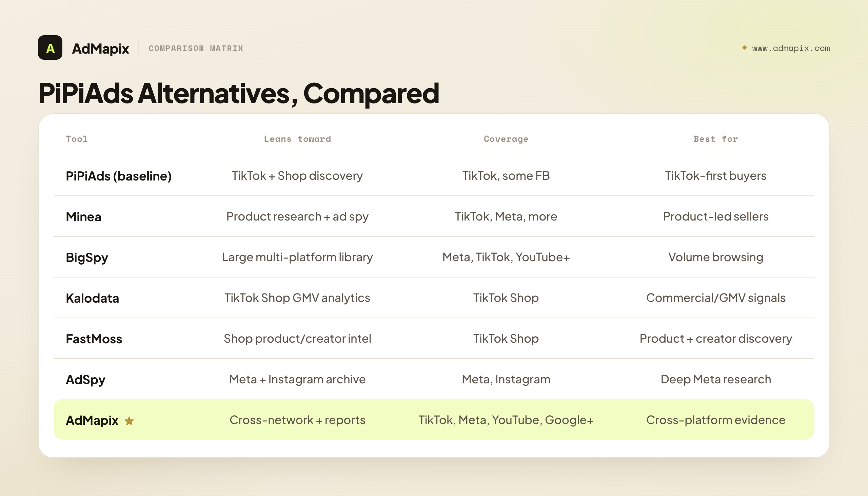Click the TikTok + Shop discovery cell

click(x=297, y=175)
